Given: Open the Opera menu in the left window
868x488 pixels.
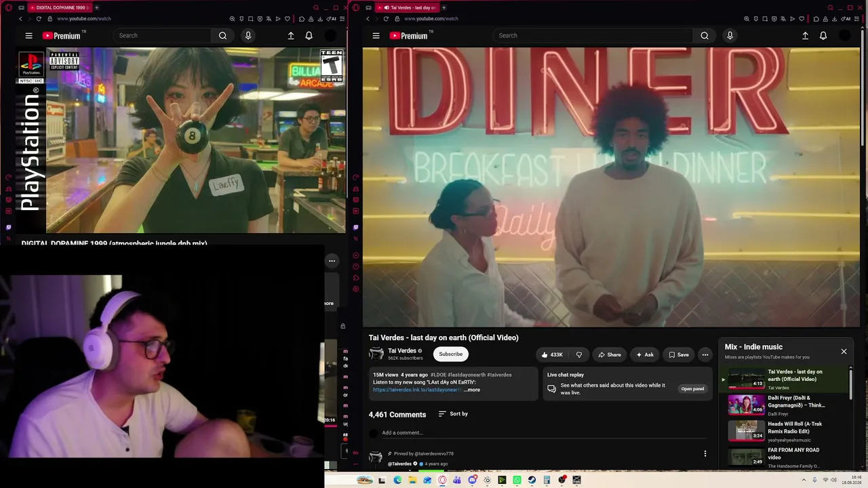Looking at the screenshot, I should 8,7.
